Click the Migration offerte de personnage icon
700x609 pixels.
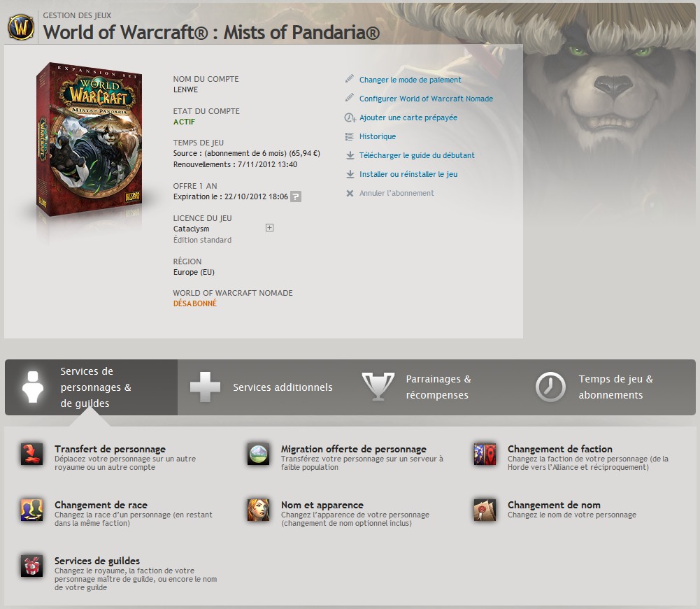(259, 454)
